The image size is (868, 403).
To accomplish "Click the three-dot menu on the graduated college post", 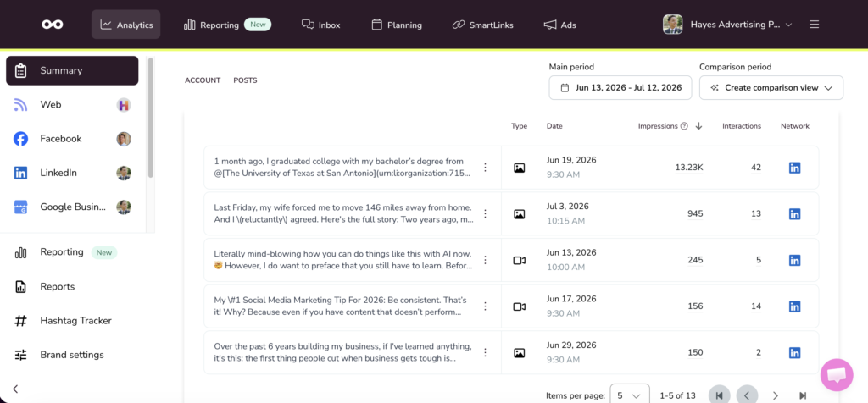I will pos(486,167).
